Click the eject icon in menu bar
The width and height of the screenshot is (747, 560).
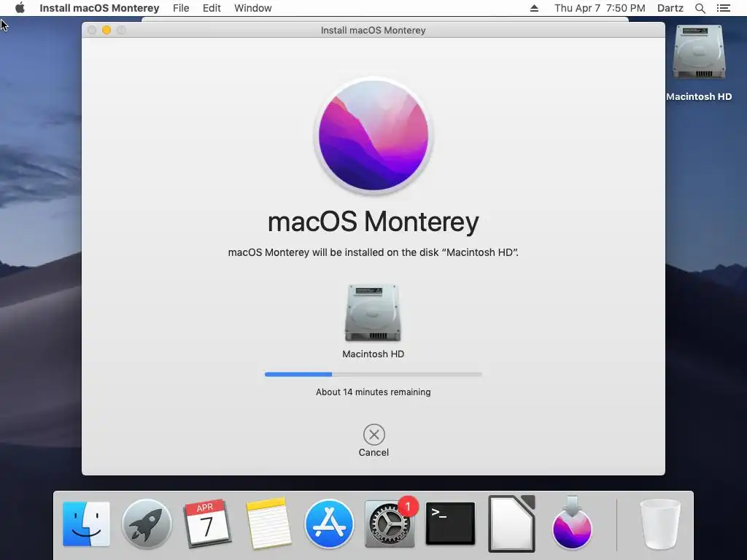(x=534, y=8)
